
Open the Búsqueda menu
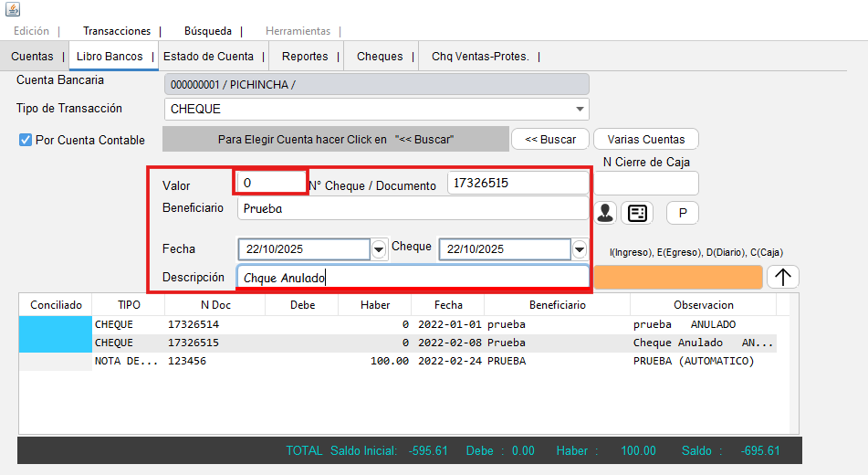(207, 31)
